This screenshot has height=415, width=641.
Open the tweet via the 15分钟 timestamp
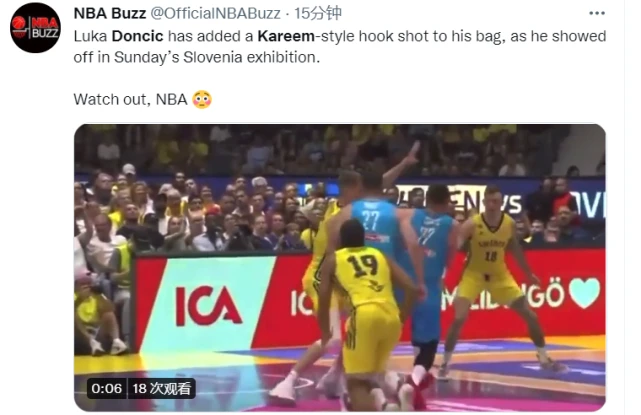[x=318, y=13]
